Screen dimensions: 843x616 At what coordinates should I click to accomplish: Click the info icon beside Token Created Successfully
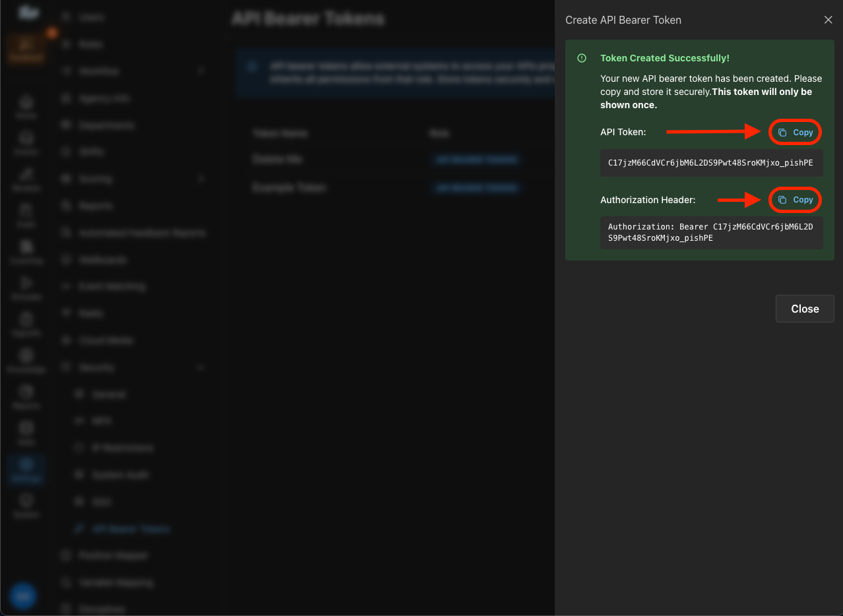[x=581, y=58]
